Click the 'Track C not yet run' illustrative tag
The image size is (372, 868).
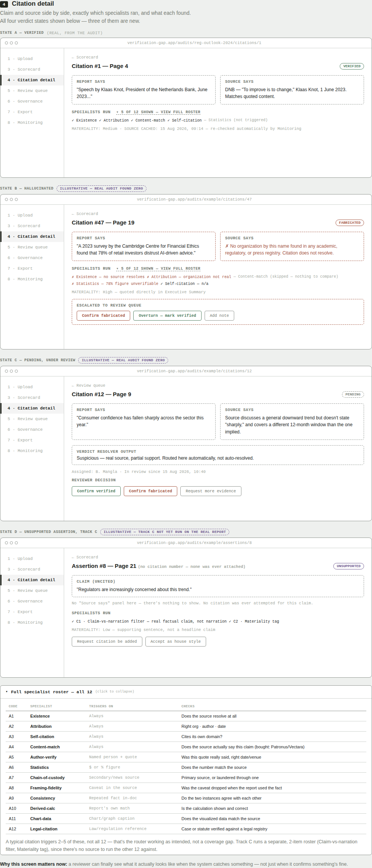(x=165, y=532)
